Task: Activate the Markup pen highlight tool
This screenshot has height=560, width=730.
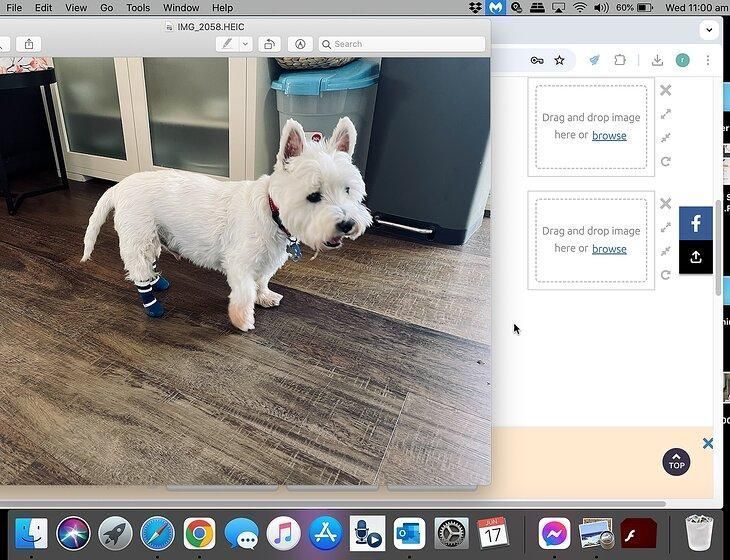Action: click(227, 44)
